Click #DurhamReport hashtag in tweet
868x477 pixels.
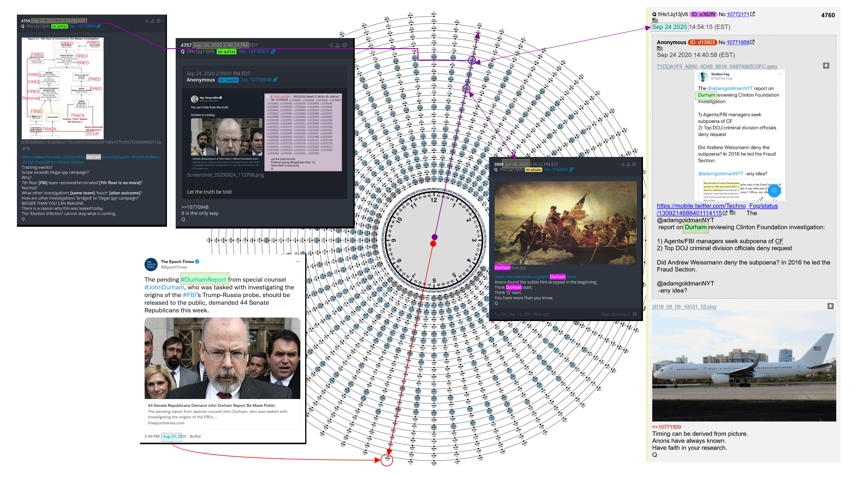[x=203, y=280]
